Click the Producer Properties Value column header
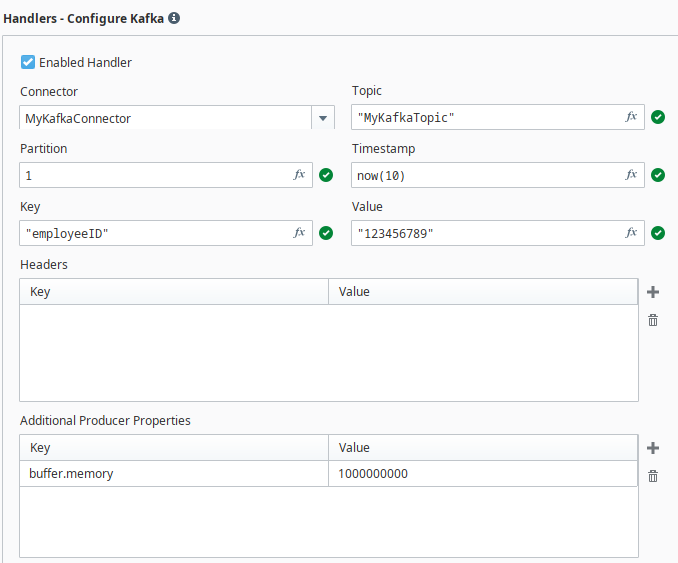This screenshot has width=678, height=563. [x=482, y=448]
